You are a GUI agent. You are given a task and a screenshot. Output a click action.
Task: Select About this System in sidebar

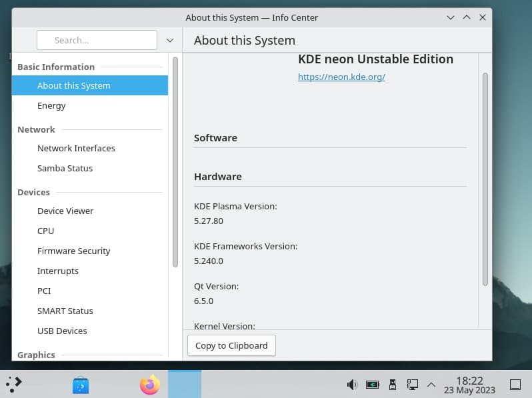click(x=90, y=85)
